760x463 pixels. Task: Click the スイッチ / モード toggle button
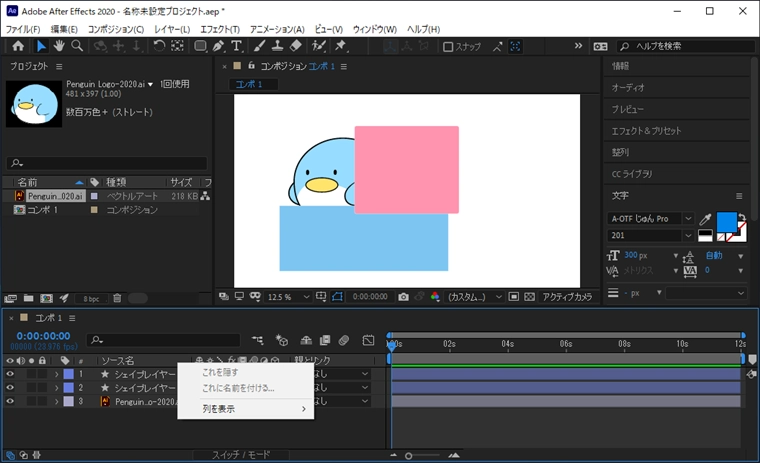(241, 455)
